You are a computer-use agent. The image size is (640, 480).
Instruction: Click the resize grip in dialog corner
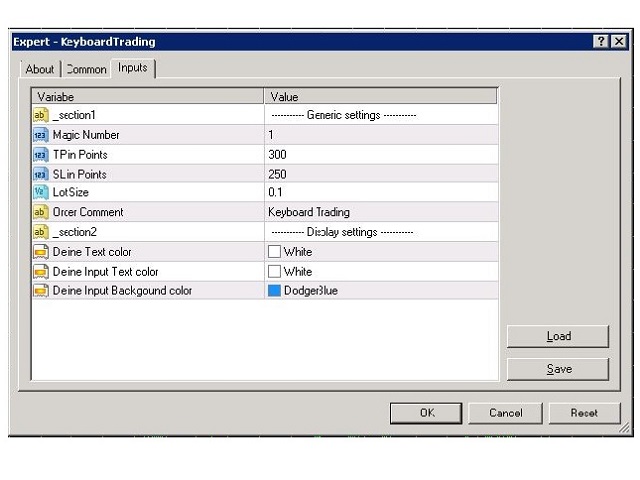625,427
